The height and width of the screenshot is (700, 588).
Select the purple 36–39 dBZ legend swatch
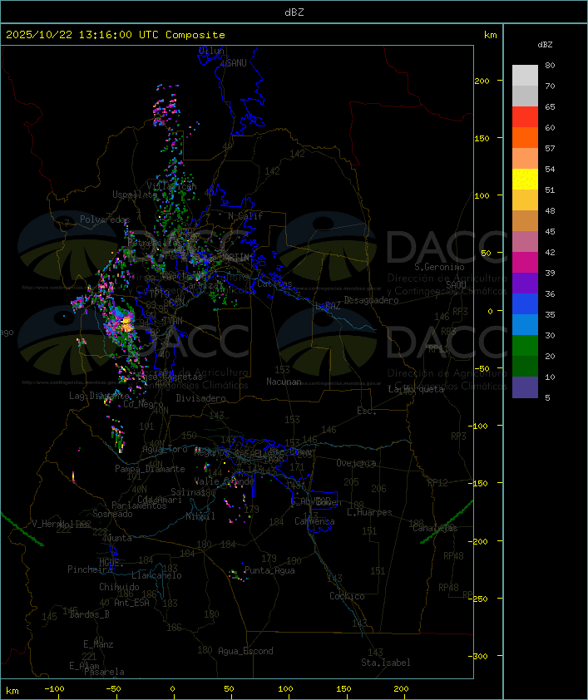pos(525,283)
